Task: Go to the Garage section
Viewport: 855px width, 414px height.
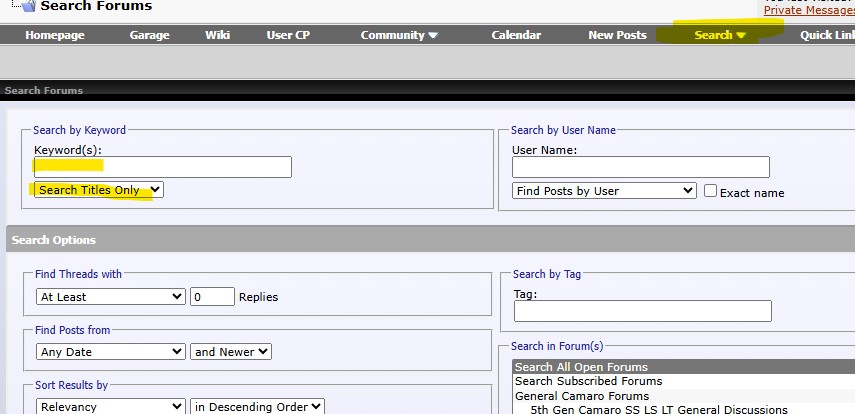Action: (149, 35)
